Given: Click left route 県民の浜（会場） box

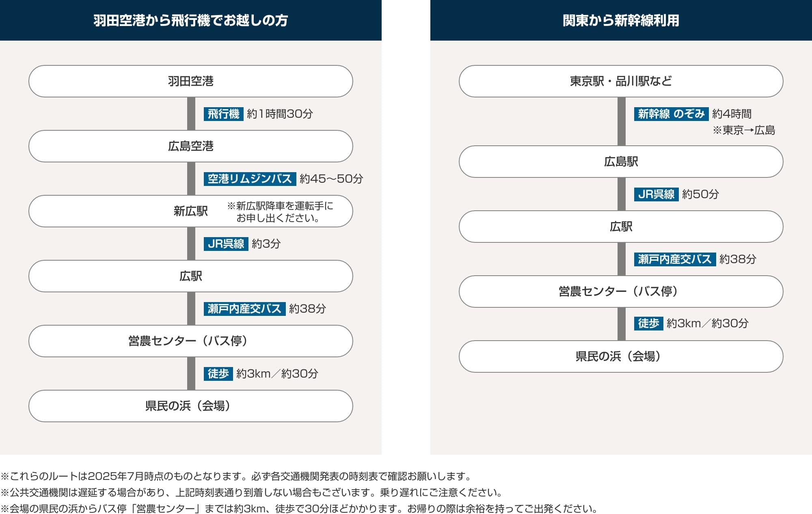Looking at the screenshot, I should coord(190,406).
